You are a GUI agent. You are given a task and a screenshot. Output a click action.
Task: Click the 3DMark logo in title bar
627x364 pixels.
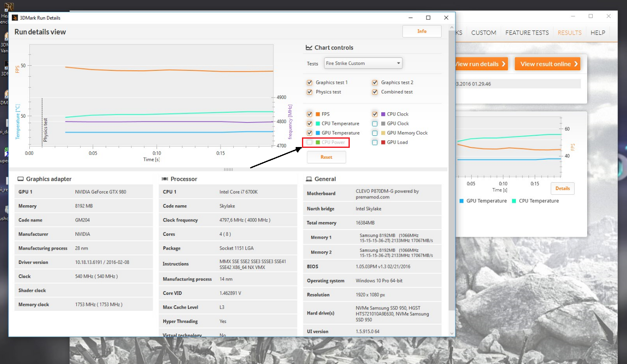tap(15, 18)
